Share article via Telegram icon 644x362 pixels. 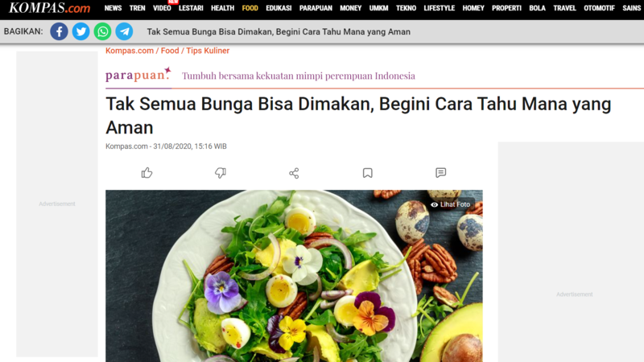click(x=124, y=31)
